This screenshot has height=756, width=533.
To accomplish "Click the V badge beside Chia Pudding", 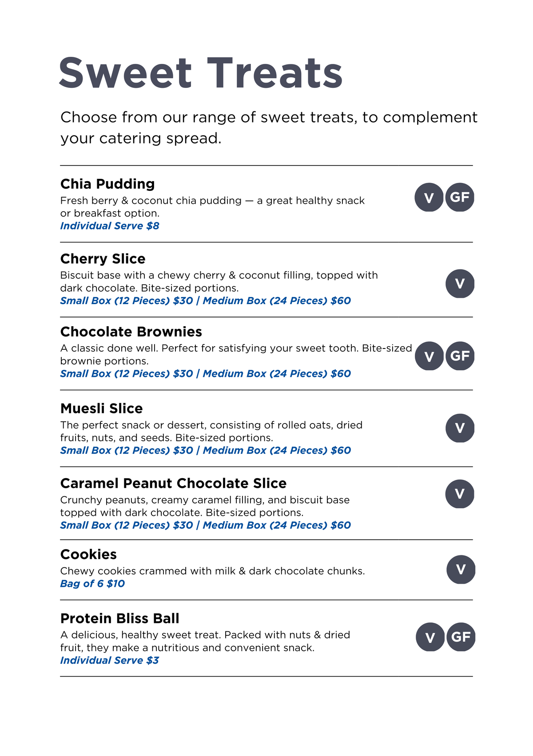I will point(429,197).
